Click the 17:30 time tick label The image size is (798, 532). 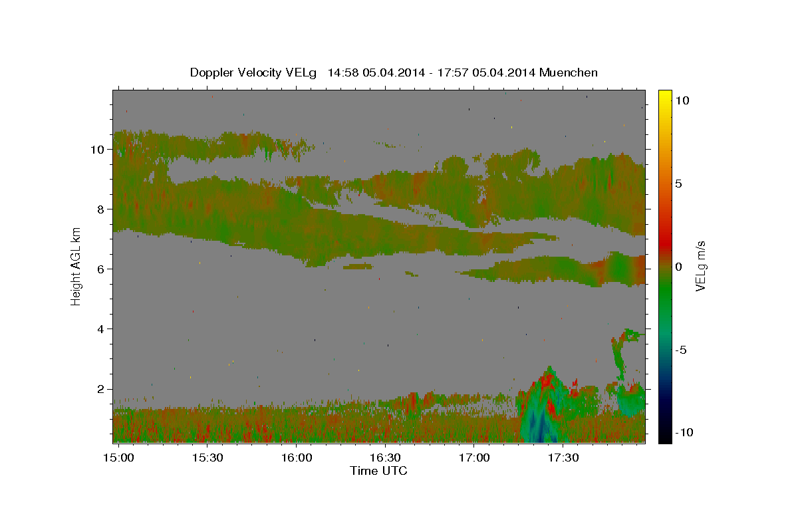click(563, 458)
